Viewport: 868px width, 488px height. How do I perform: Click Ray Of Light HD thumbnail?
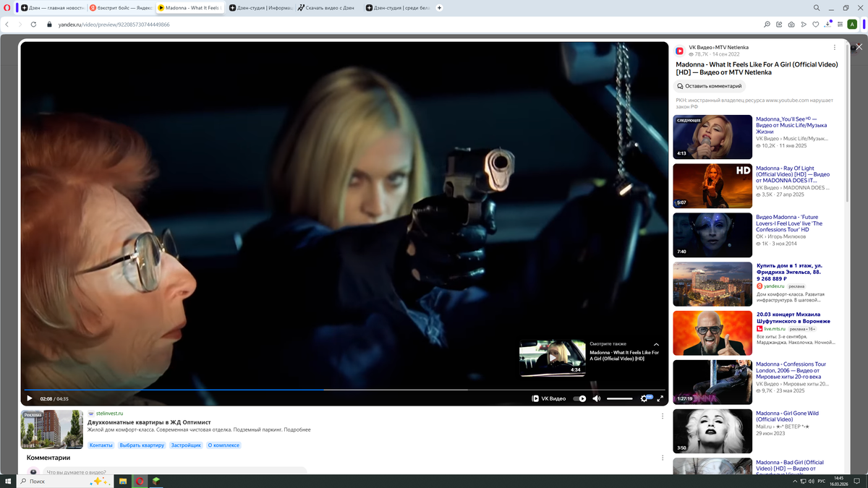(712, 186)
